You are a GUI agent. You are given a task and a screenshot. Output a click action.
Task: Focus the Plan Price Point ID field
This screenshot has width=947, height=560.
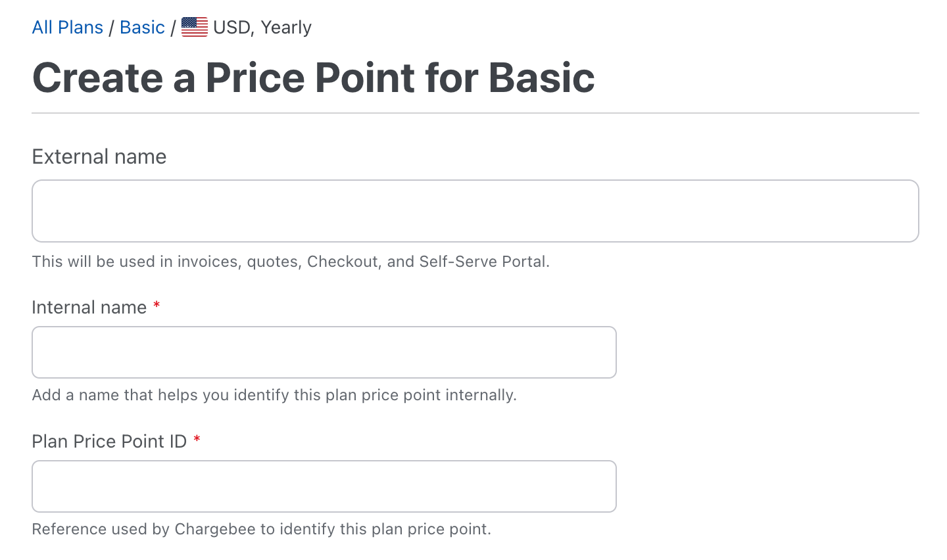324,486
